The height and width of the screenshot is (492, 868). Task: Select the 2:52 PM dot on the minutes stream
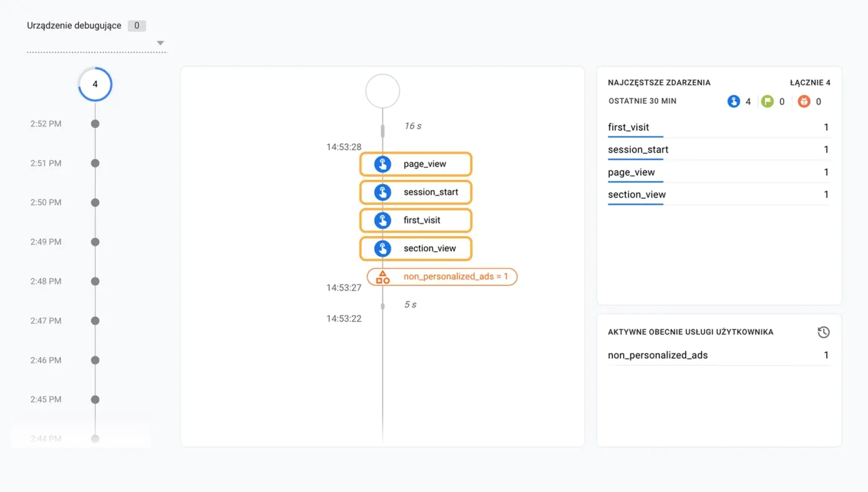(95, 124)
